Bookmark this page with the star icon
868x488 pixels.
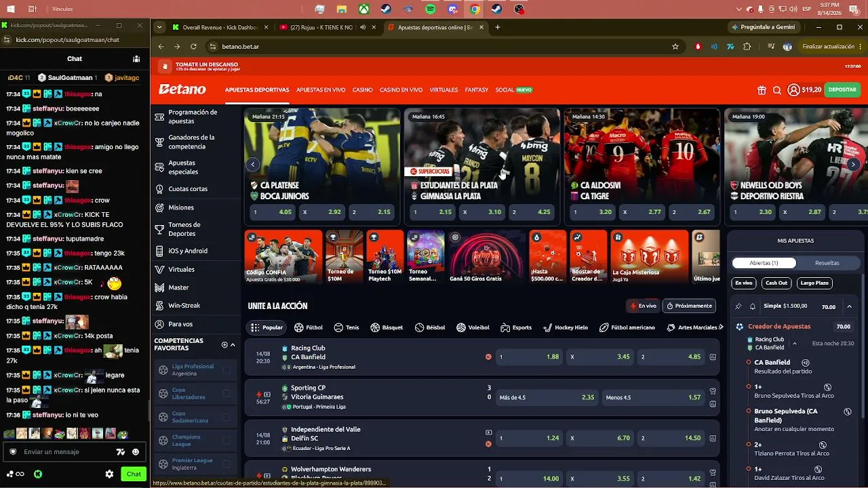click(675, 47)
